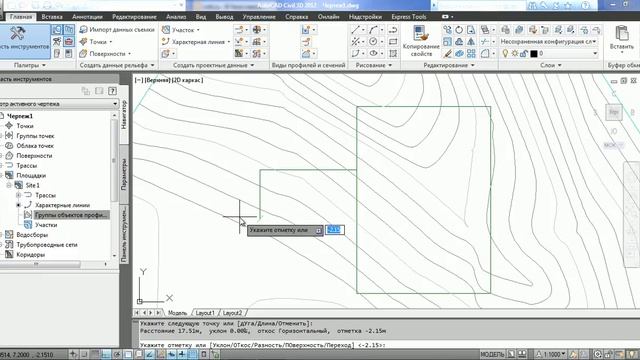This screenshot has height=360, width=640.
Task: Select Участки tree item
Action: tap(46, 225)
